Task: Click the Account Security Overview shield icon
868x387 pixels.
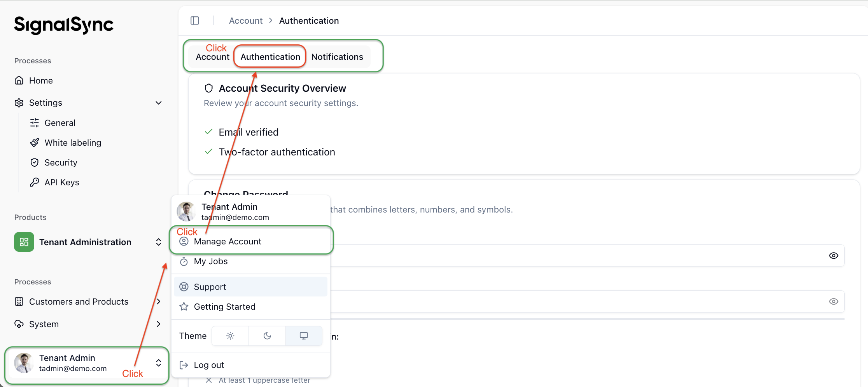Action: (x=209, y=88)
